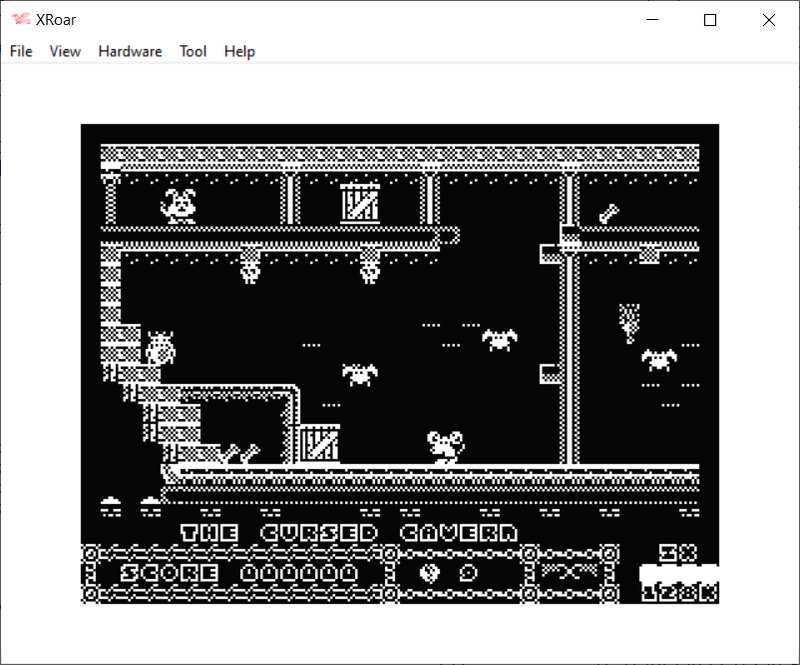Minimize the XRoar window
This screenshot has height=665, width=800.
(652, 20)
